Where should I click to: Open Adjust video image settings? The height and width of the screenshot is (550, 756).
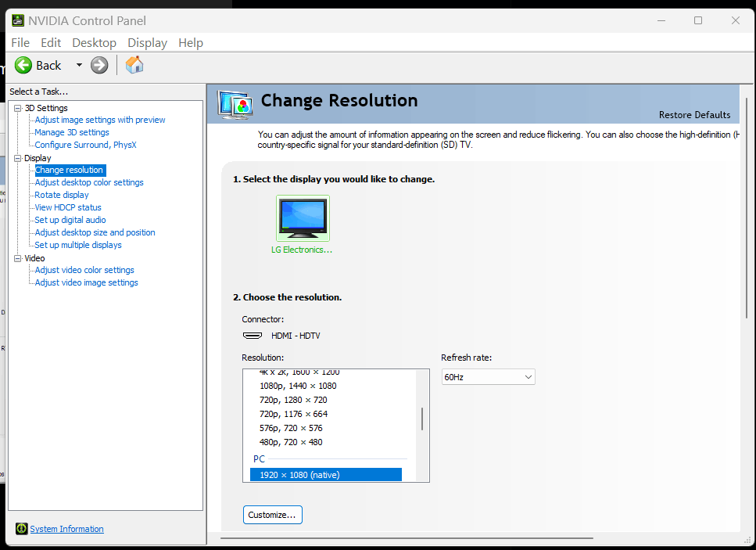coord(86,282)
